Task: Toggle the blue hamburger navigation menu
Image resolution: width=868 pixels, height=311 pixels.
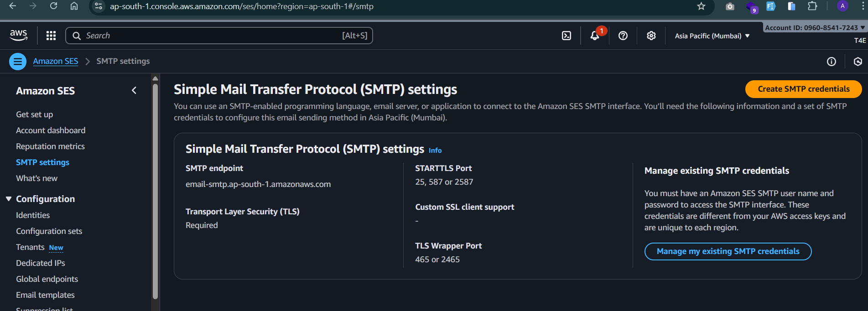Action: pyautogui.click(x=18, y=61)
